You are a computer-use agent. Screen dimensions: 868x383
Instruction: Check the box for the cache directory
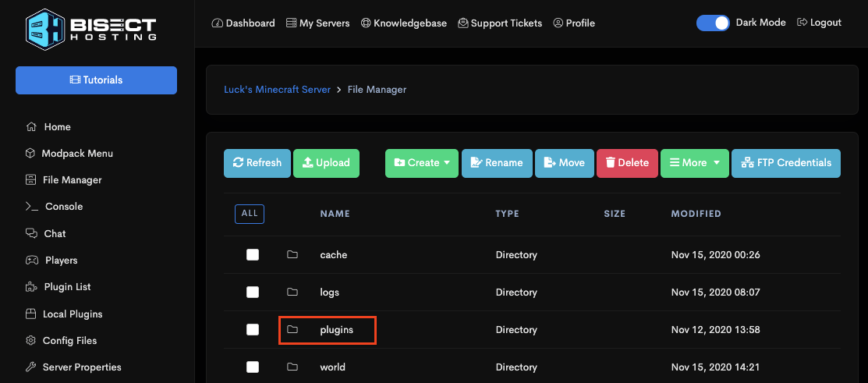point(253,255)
